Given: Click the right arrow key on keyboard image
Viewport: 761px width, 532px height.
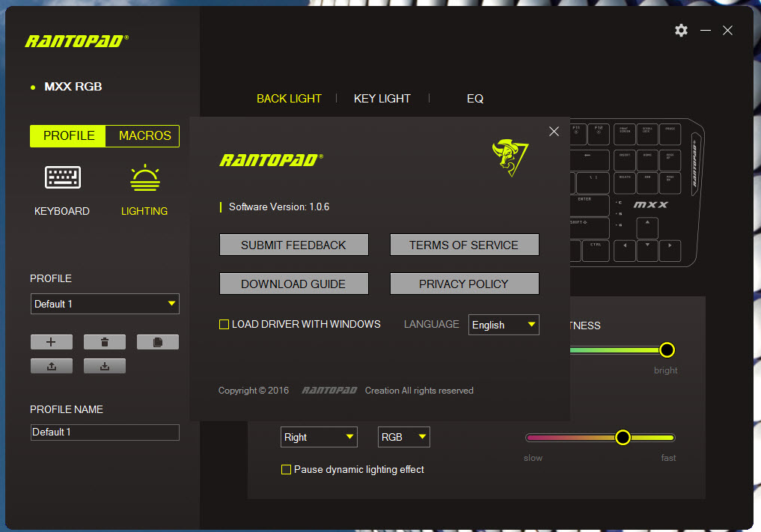Looking at the screenshot, I should [670, 251].
